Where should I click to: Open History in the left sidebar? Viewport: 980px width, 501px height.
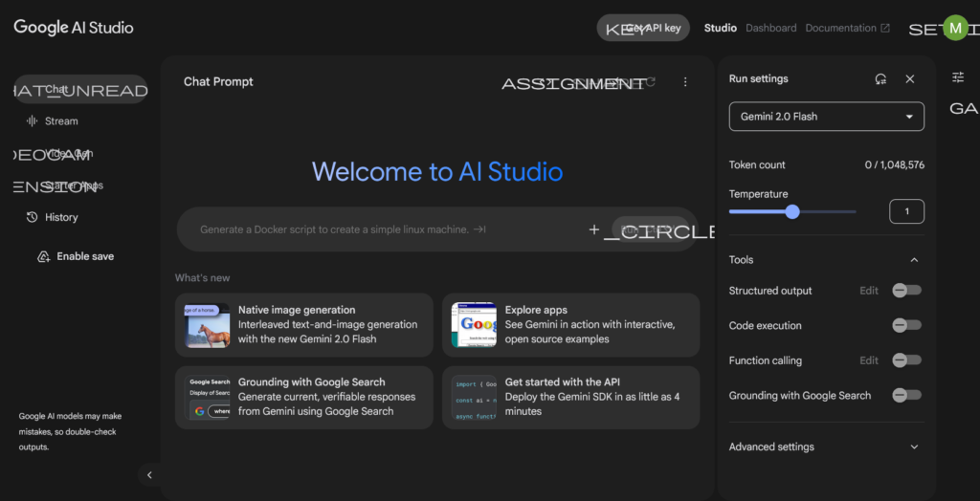[x=60, y=217]
